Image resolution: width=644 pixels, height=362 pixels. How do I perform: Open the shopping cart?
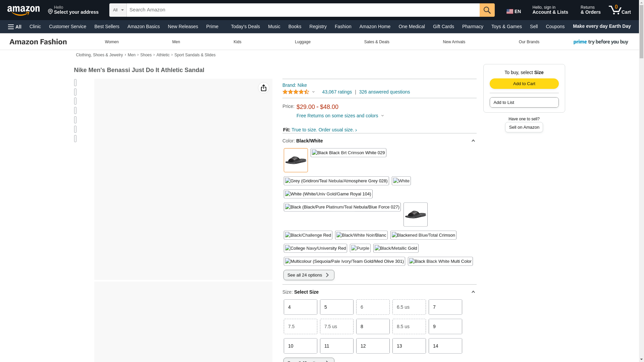pyautogui.click(x=620, y=10)
